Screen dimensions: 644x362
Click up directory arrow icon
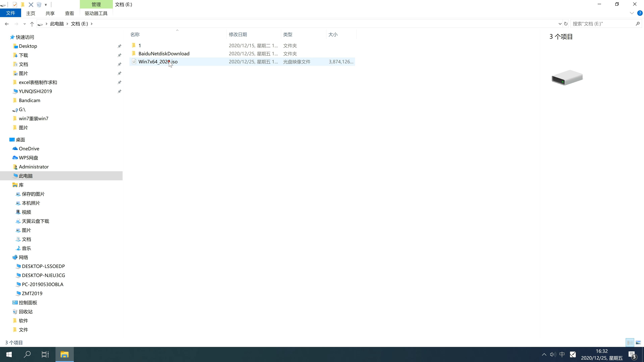pyautogui.click(x=32, y=23)
